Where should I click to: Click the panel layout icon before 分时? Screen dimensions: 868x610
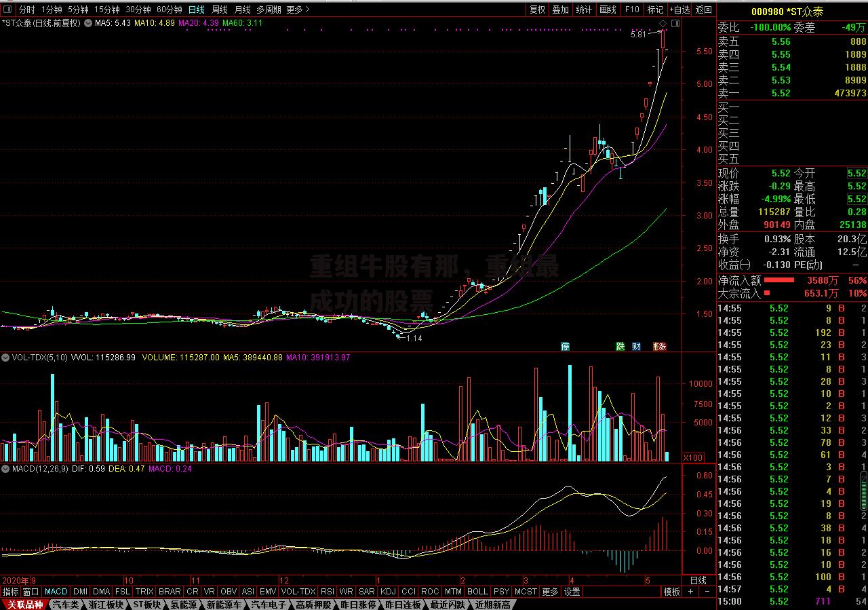[x=8, y=9]
